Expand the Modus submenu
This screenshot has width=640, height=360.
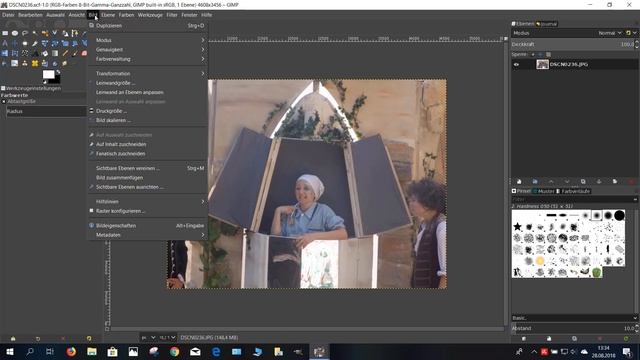pyautogui.click(x=148, y=40)
